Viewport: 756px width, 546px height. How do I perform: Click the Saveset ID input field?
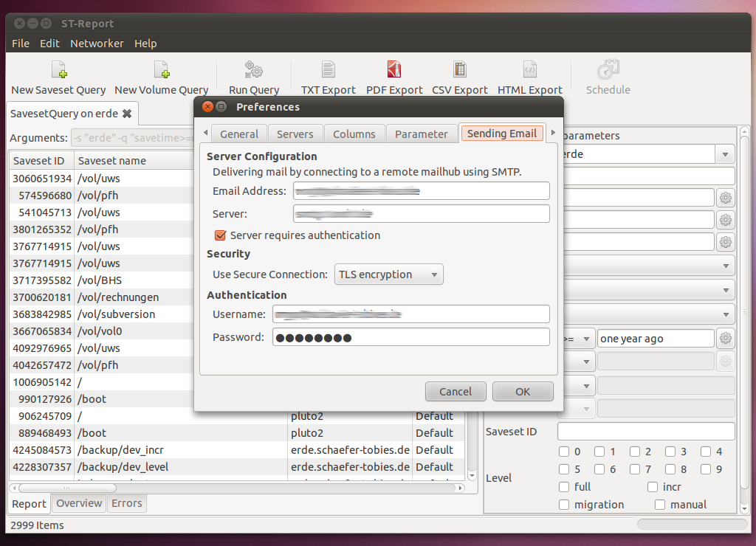click(646, 432)
